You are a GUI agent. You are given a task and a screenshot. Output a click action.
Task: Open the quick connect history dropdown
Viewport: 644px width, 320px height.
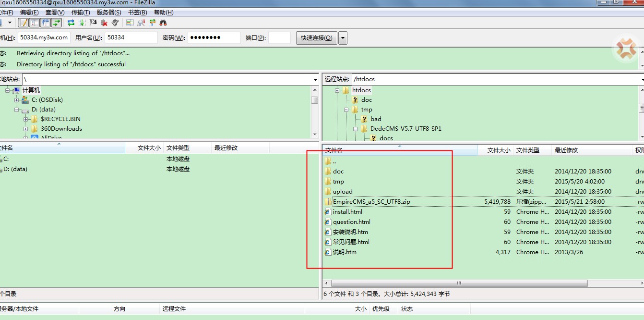(343, 38)
